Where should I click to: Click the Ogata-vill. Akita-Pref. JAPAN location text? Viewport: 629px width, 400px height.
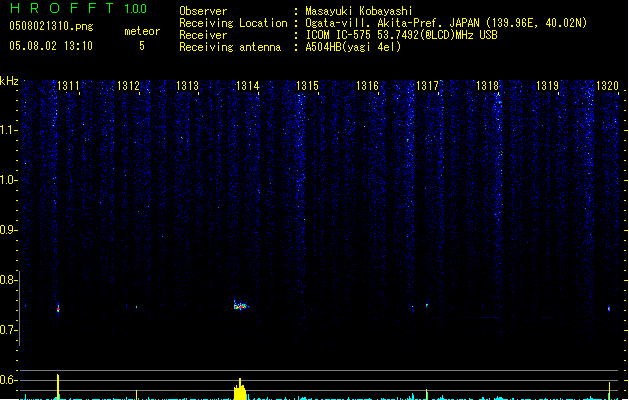[x=446, y=23]
